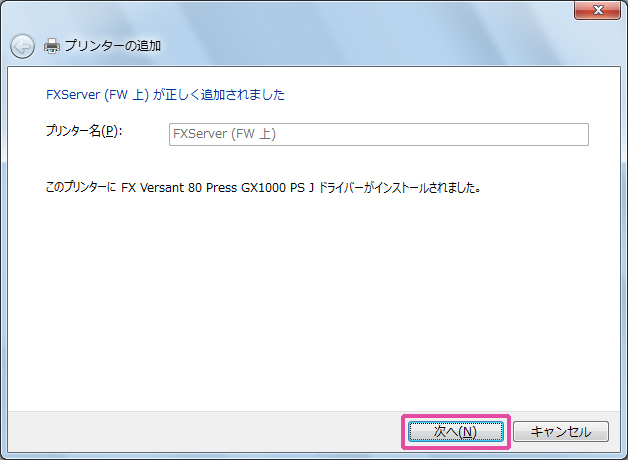Click the back arrow button
Image resolution: width=628 pixels, height=460 pixels.
(22, 46)
